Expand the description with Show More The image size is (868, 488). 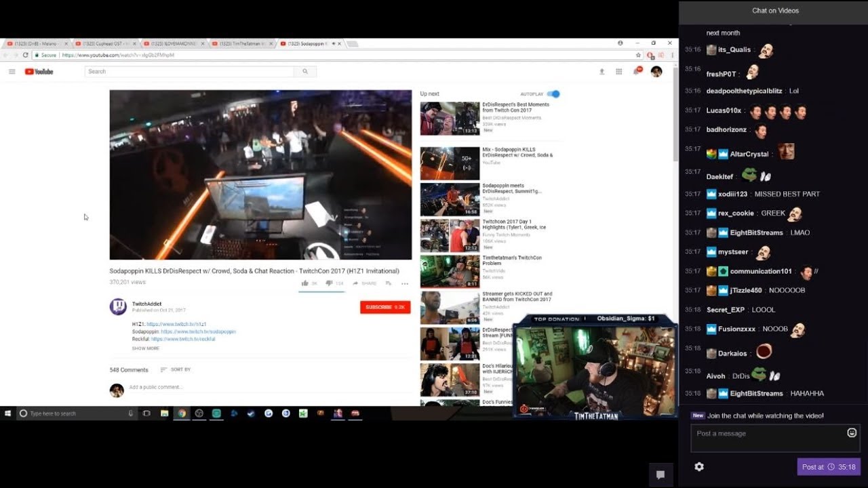click(146, 348)
